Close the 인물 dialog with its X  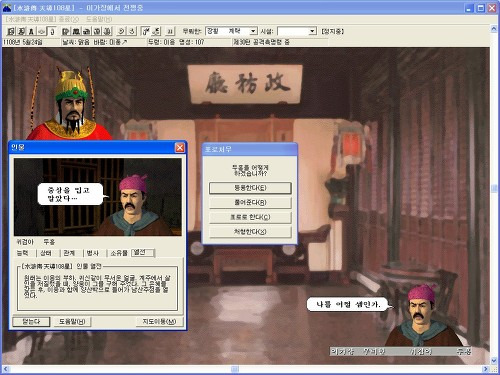pos(180,148)
